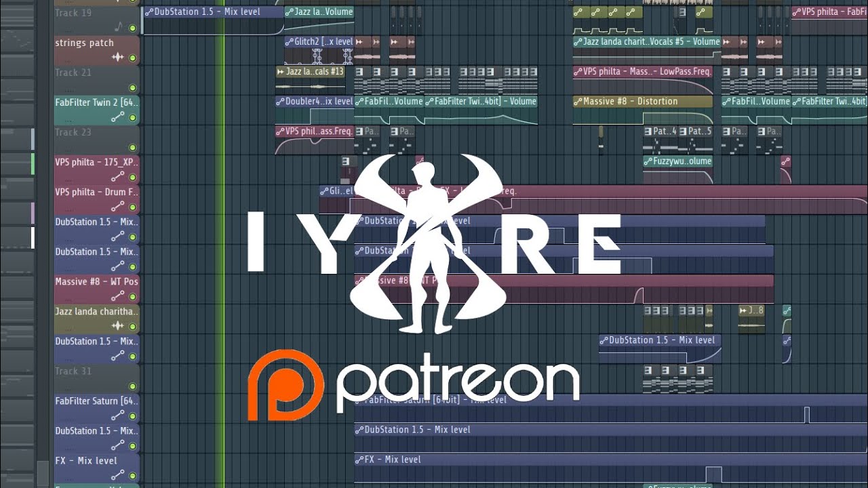Open clip menu icon of Jazz la..Volume clip
The image size is (868, 488).
290,12
